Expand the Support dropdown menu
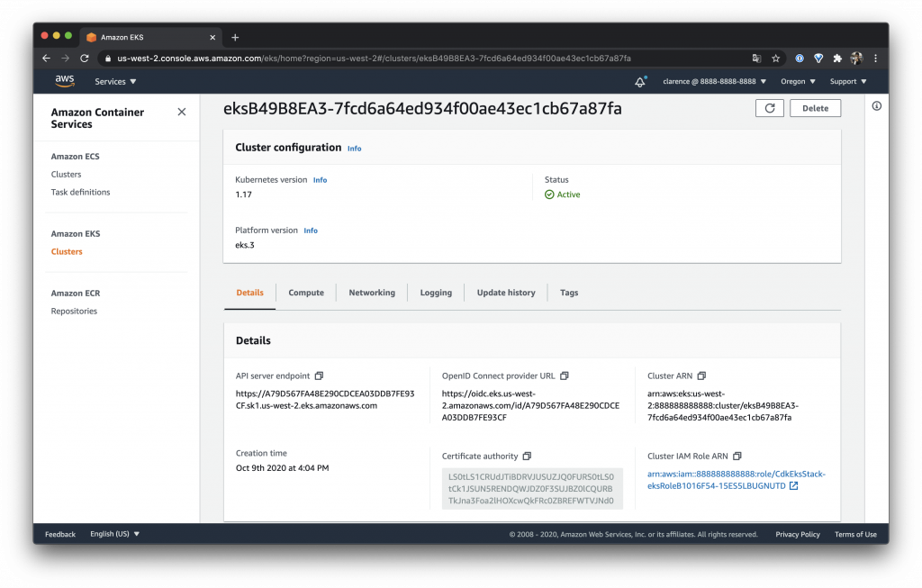The height and width of the screenshot is (588, 922). (x=848, y=82)
